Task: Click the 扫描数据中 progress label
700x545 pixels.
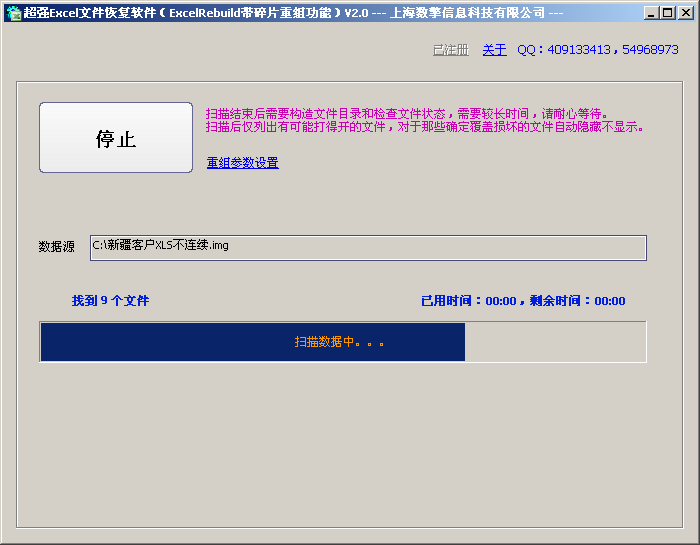Action: point(339,342)
